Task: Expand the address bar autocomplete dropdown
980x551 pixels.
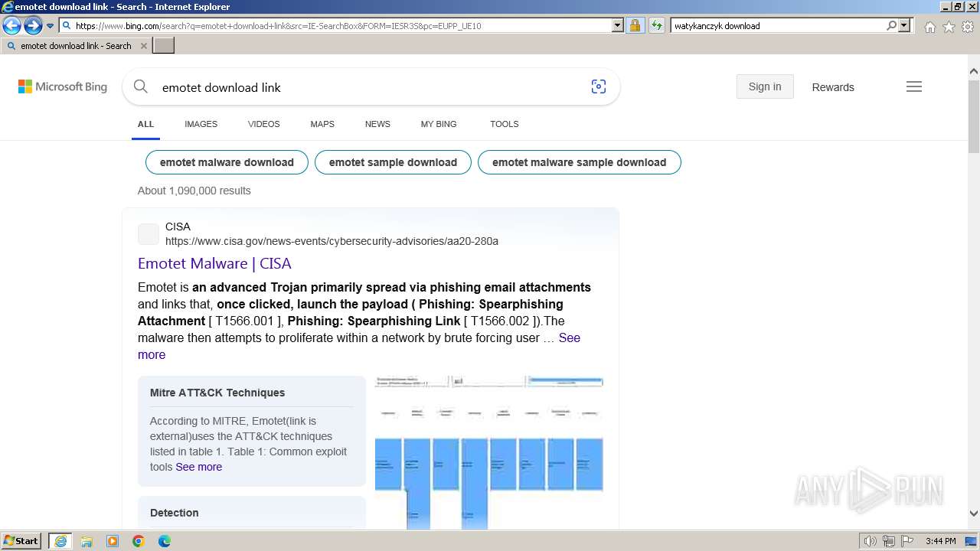Action: pyautogui.click(x=618, y=26)
